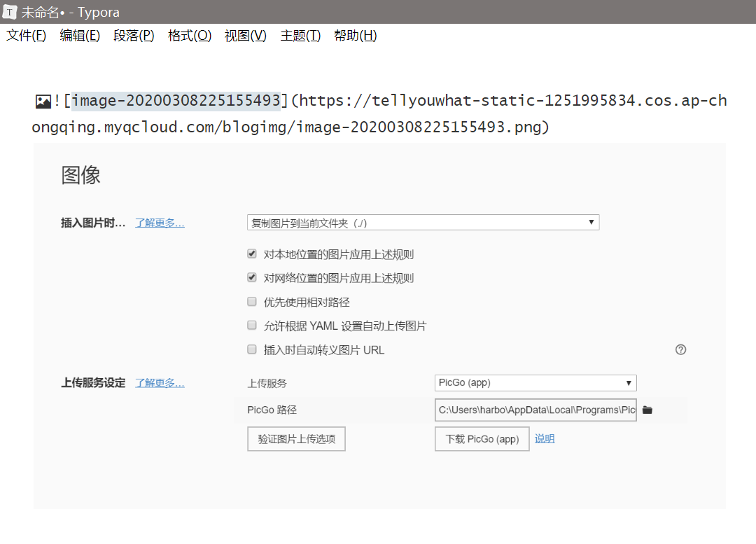Click the image placeholder icon in the editor

click(43, 101)
